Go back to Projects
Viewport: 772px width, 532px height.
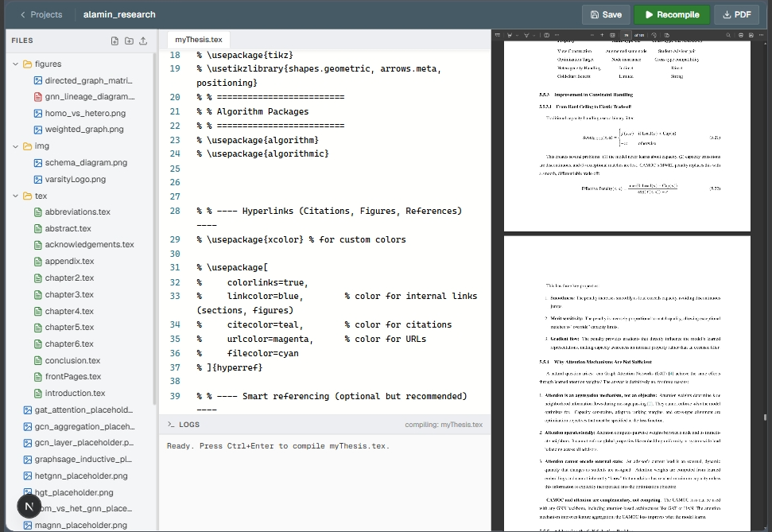click(x=41, y=15)
